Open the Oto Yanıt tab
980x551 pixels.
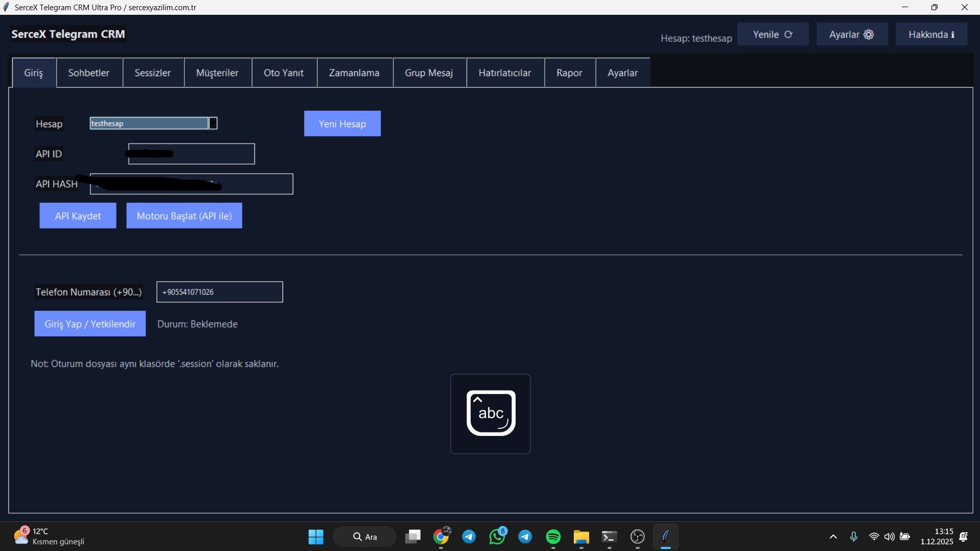(284, 73)
